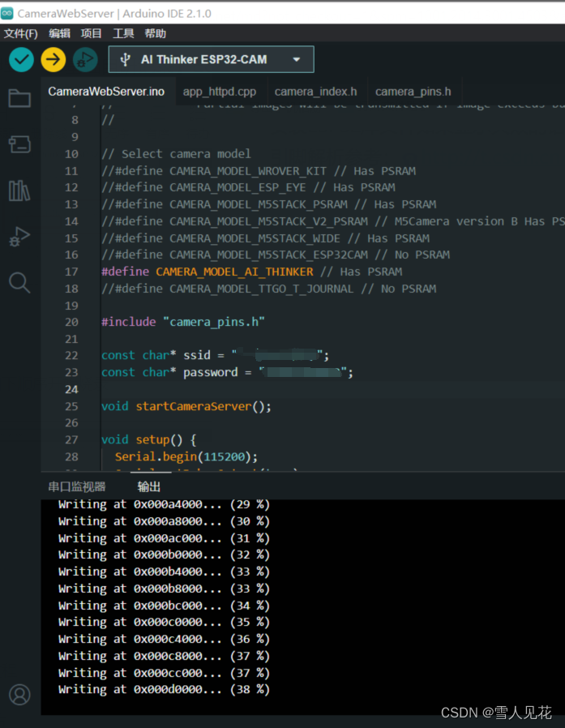Image resolution: width=565 pixels, height=728 pixels.
Task: Open the Debug panel in the sidebar
Action: coord(19,237)
